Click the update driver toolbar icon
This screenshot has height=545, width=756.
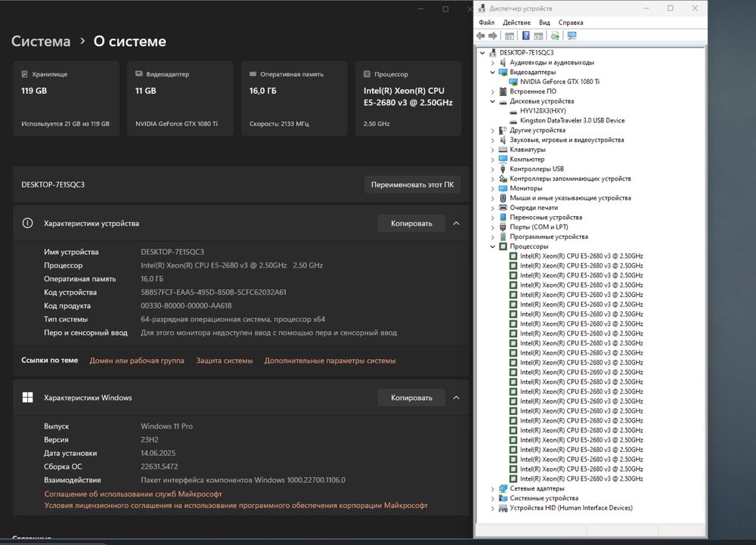tap(555, 36)
